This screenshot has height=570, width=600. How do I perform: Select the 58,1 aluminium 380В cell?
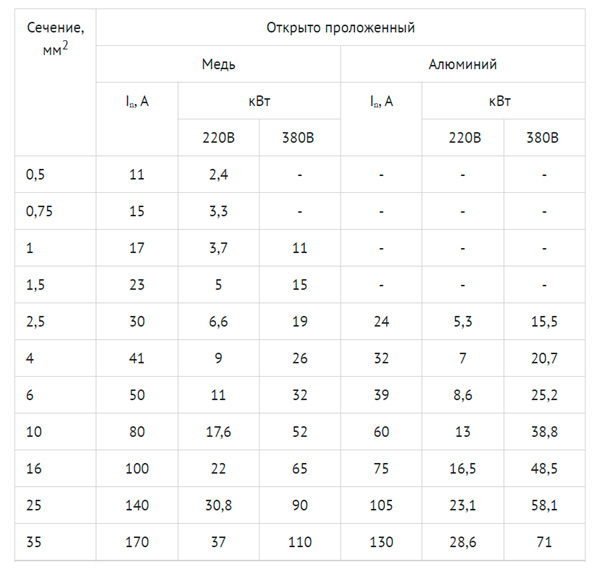pyautogui.click(x=544, y=506)
